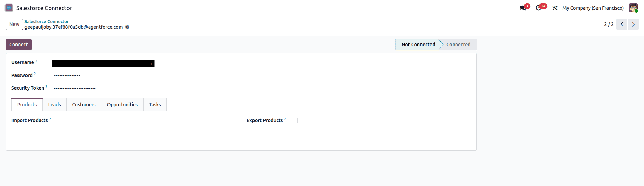
Task: Show the Password field help tooltip
Action: [35, 74]
